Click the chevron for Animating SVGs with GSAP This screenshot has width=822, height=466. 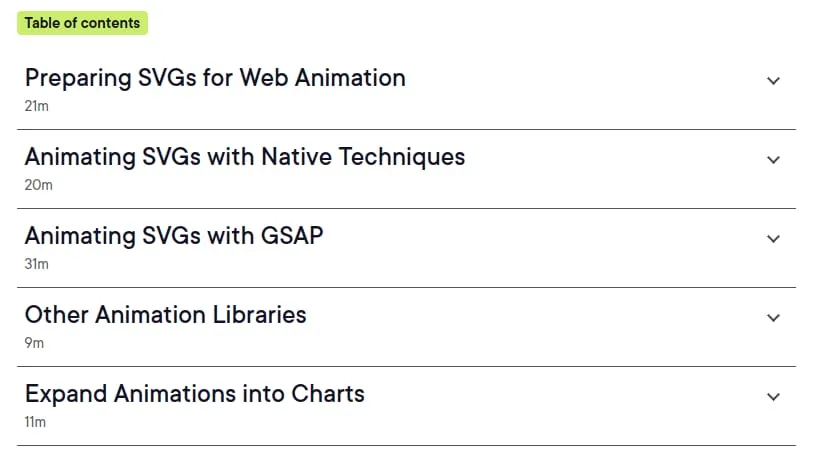pyautogui.click(x=773, y=239)
